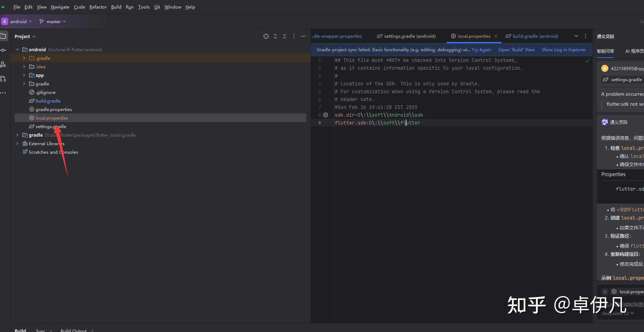Open editor tab options menu (three dots)

(x=585, y=36)
